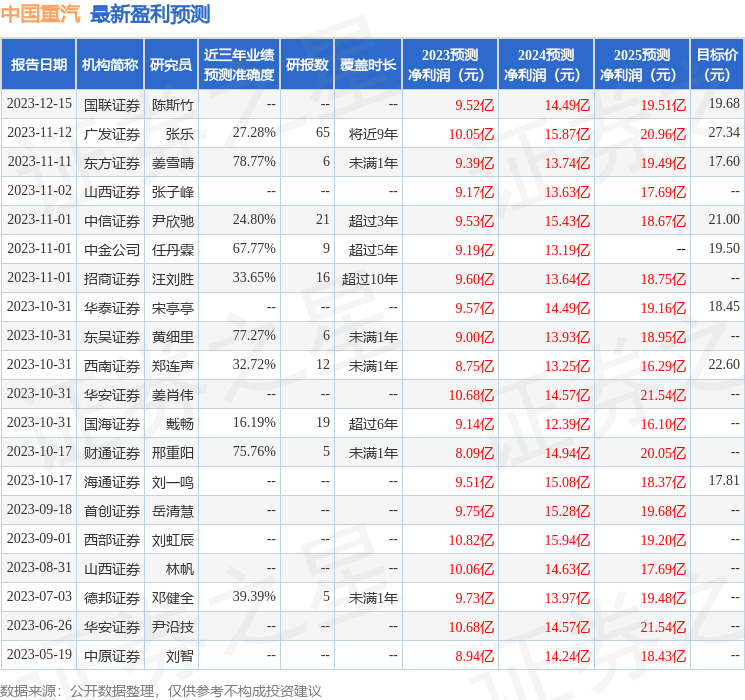Click target price 27.34
This screenshot has height=700, width=745.
click(x=724, y=133)
